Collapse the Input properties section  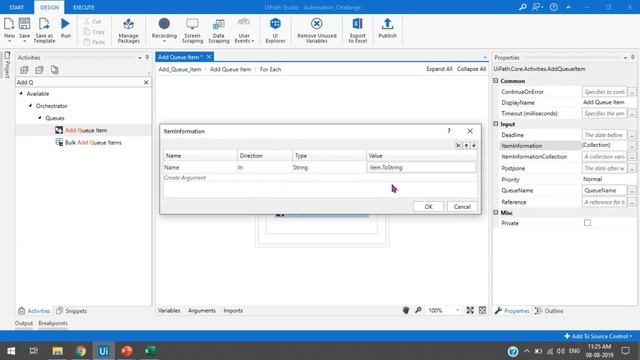(x=496, y=124)
